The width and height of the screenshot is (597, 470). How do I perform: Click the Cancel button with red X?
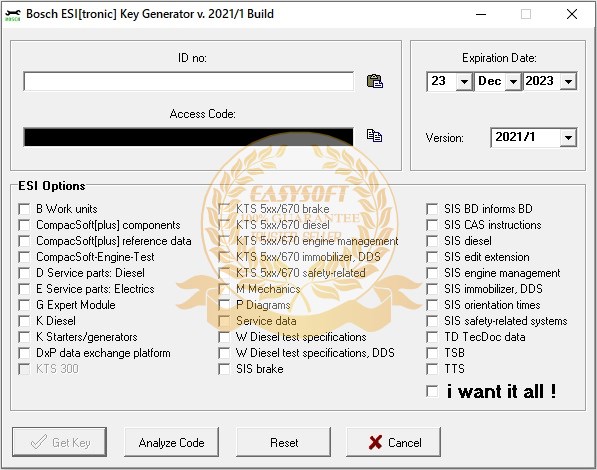click(393, 442)
